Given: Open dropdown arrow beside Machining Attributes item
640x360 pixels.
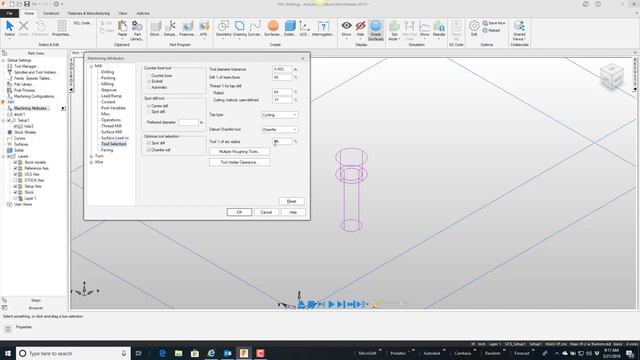Looking at the screenshot, I should [x=63, y=108].
